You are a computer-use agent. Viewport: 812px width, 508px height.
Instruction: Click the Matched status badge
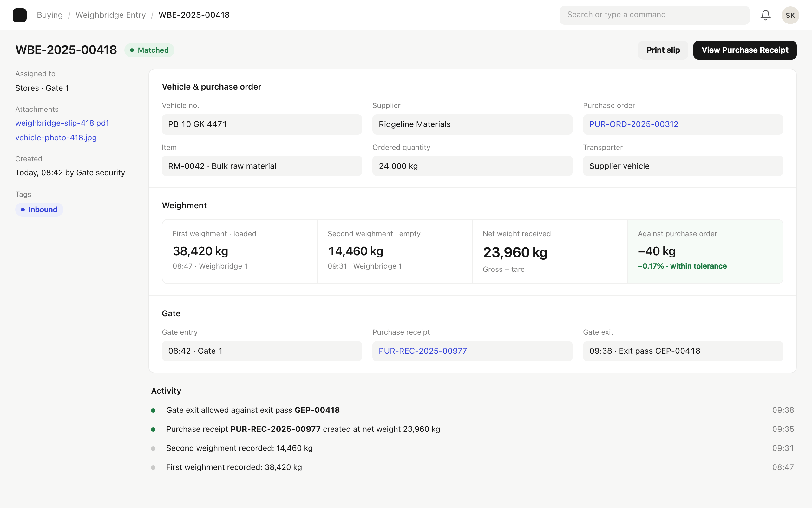point(149,50)
